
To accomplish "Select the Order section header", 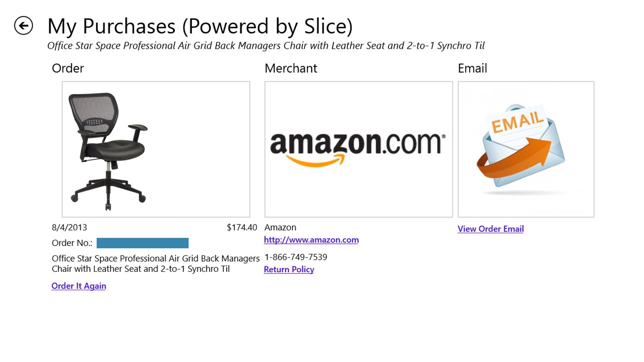I will 67,68.
